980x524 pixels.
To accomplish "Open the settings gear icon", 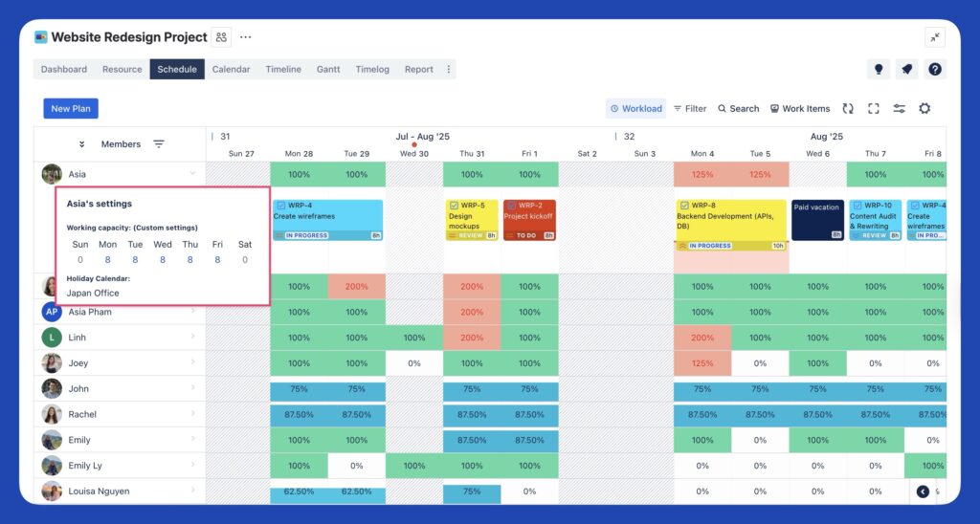I will pos(924,109).
